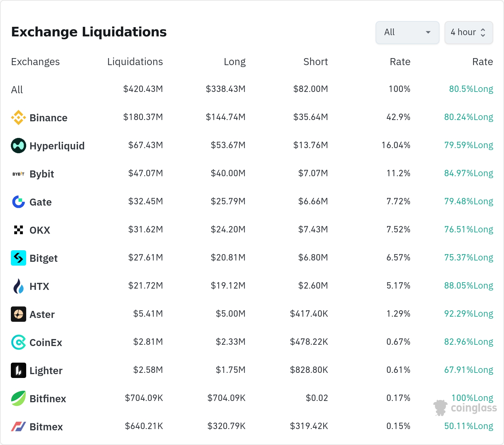Click the Bitmex logo icon
504x445 pixels.
pyautogui.click(x=19, y=426)
